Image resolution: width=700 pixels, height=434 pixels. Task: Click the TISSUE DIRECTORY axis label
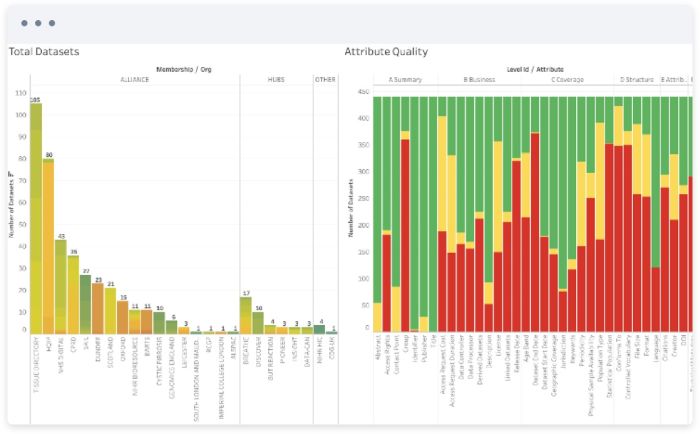coord(37,365)
